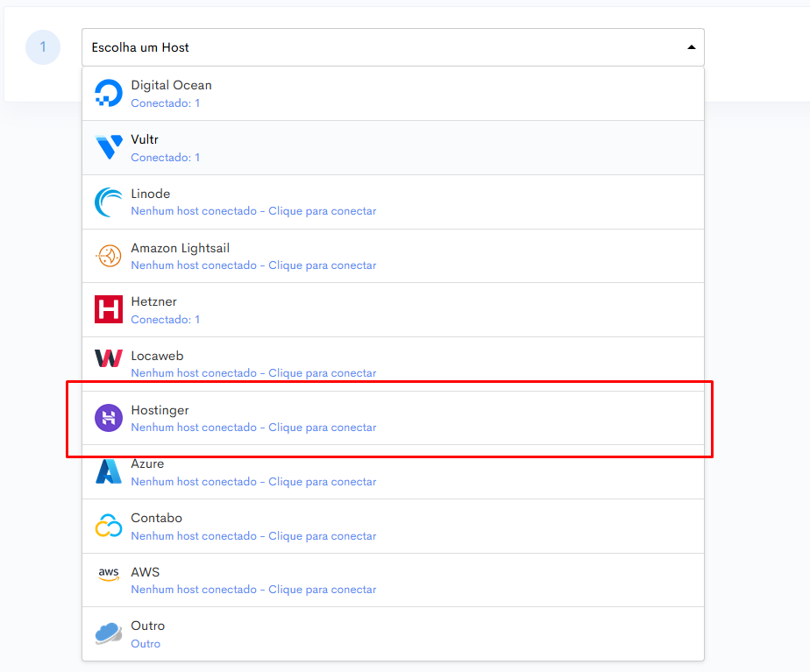Screen dimensions: 810x672
Task: Click the Amazon Lightsail logo icon
Action: point(109,256)
